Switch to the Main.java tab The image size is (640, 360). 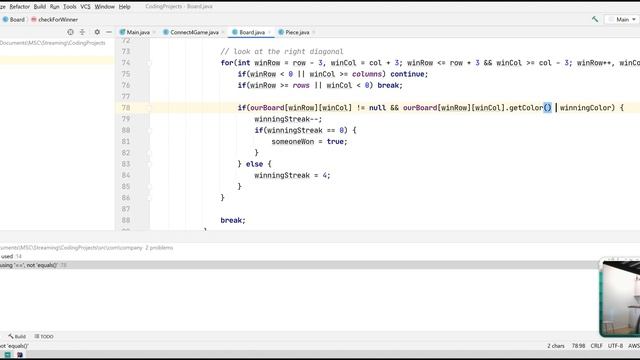pyautogui.click(x=138, y=32)
